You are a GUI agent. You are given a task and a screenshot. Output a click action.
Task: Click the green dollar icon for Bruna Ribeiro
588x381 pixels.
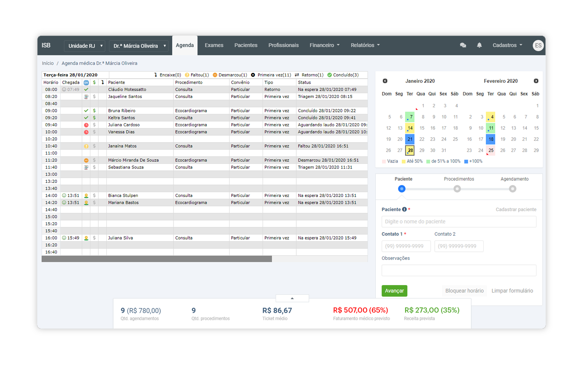94,111
